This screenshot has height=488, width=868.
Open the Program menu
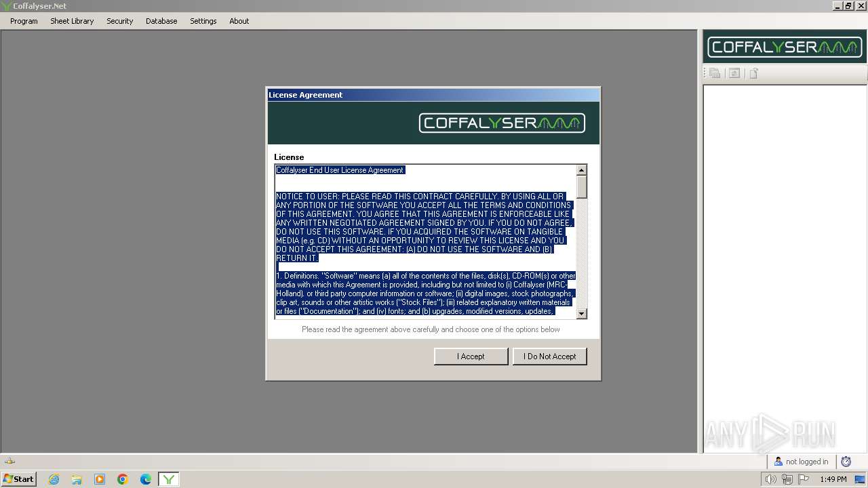click(x=24, y=21)
